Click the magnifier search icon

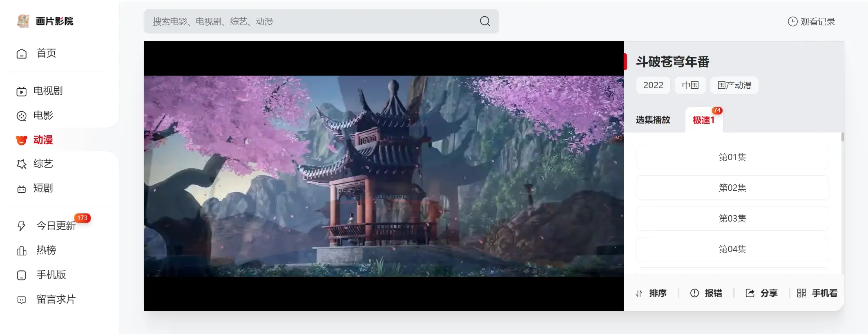click(485, 21)
